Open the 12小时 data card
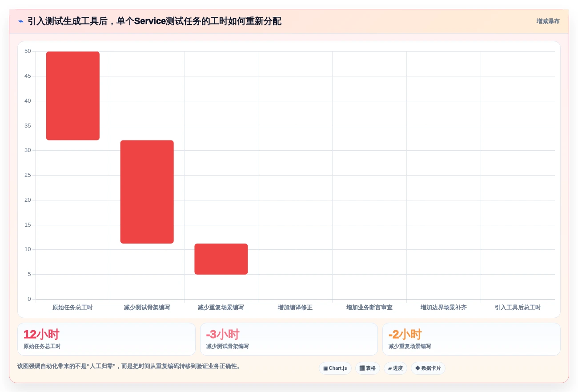 106,339
